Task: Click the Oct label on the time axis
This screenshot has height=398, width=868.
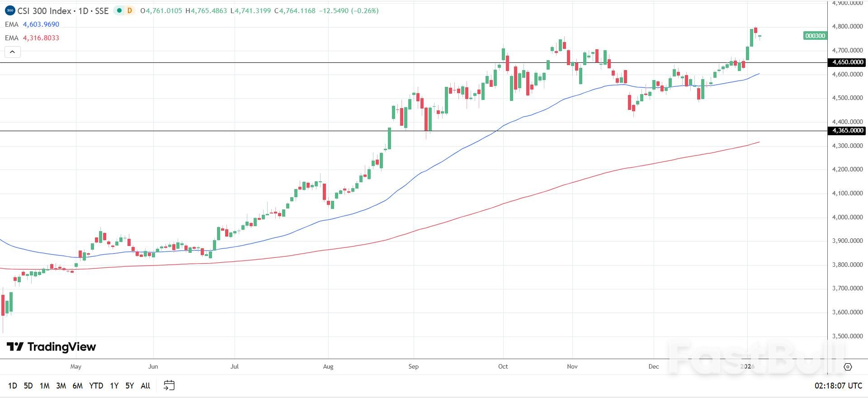Action: tap(503, 366)
